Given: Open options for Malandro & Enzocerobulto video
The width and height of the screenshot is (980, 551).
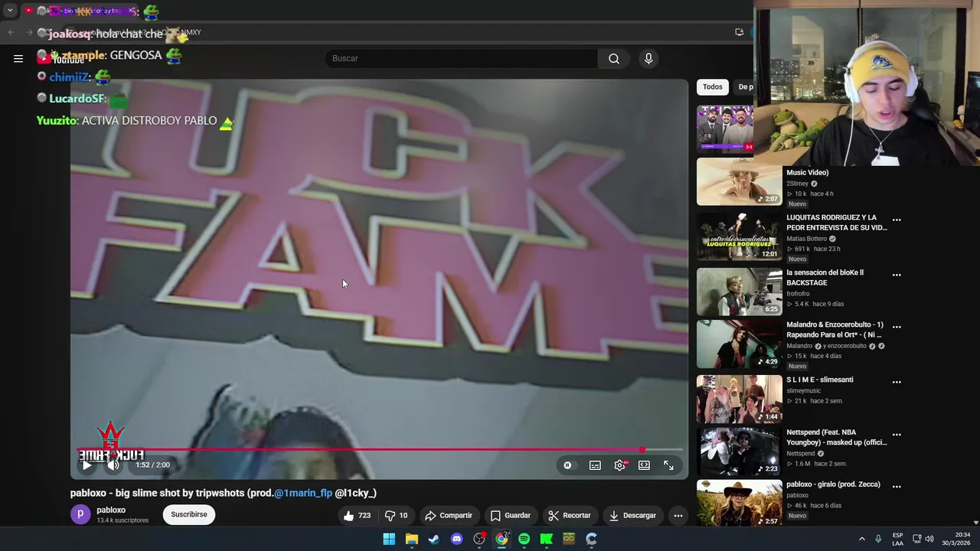Looking at the screenshot, I should click(897, 327).
